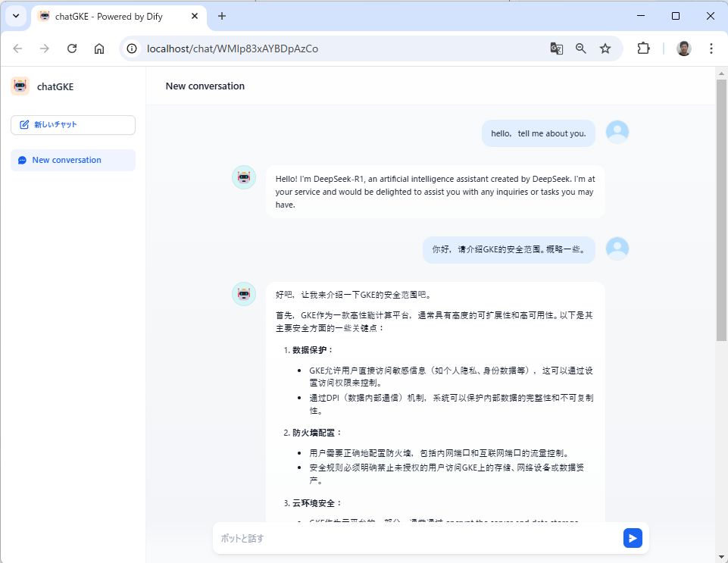Screen dimensions: 728x563
Task: Click the line '好吧，让我来介绍一下GKE的安全范围吧。'
Action: click(x=355, y=295)
